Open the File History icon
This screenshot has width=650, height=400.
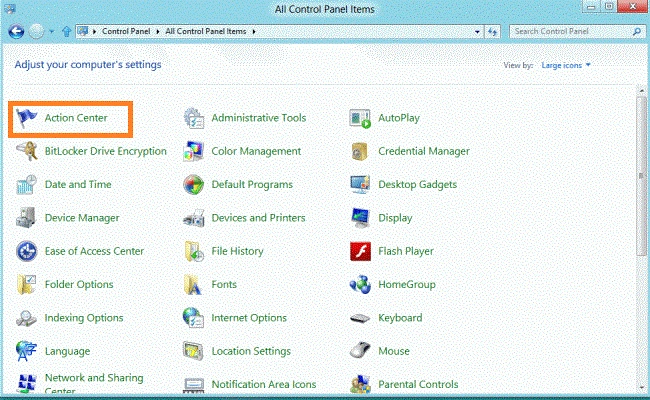(194, 252)
